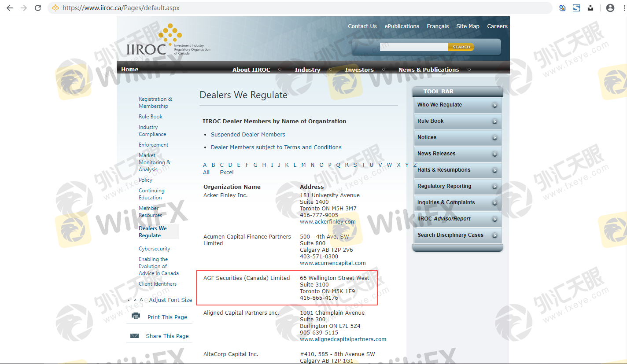The width and height of the screenshot is (627, 364).
Task: Filter dealers by letter M
Action: coord(303,165)
